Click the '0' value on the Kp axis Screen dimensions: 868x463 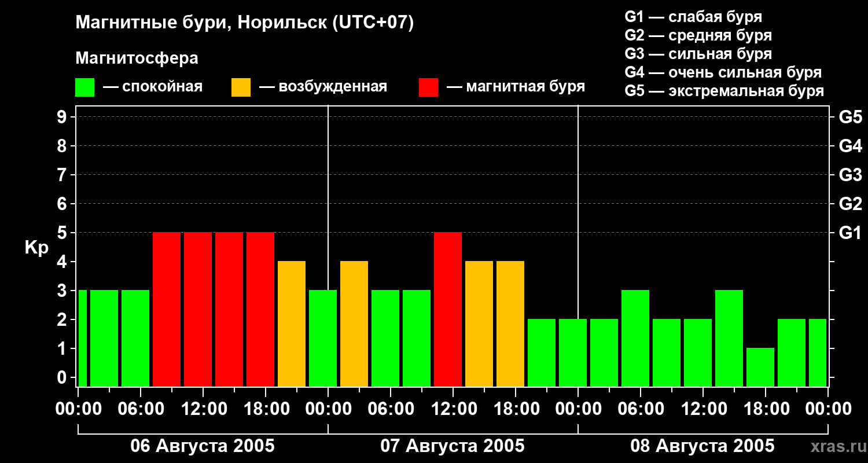pos(63,377)
